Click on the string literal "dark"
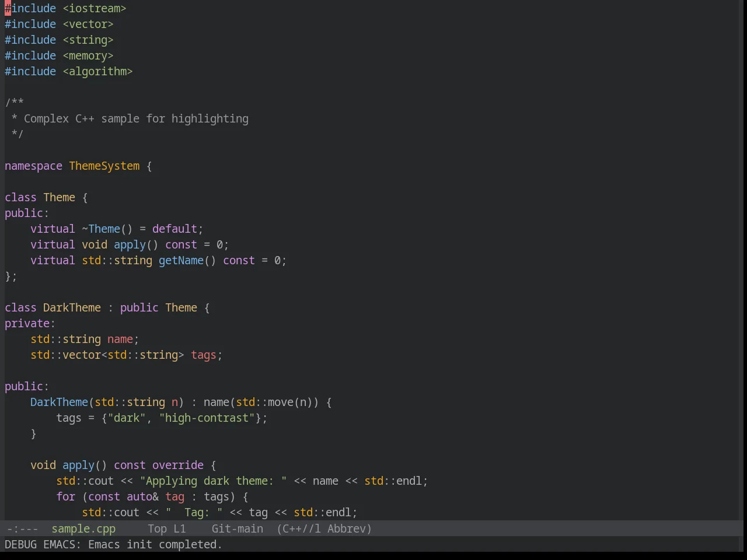Image resolution: width=747 pixels, height=560 pixels. coord(127,418)
